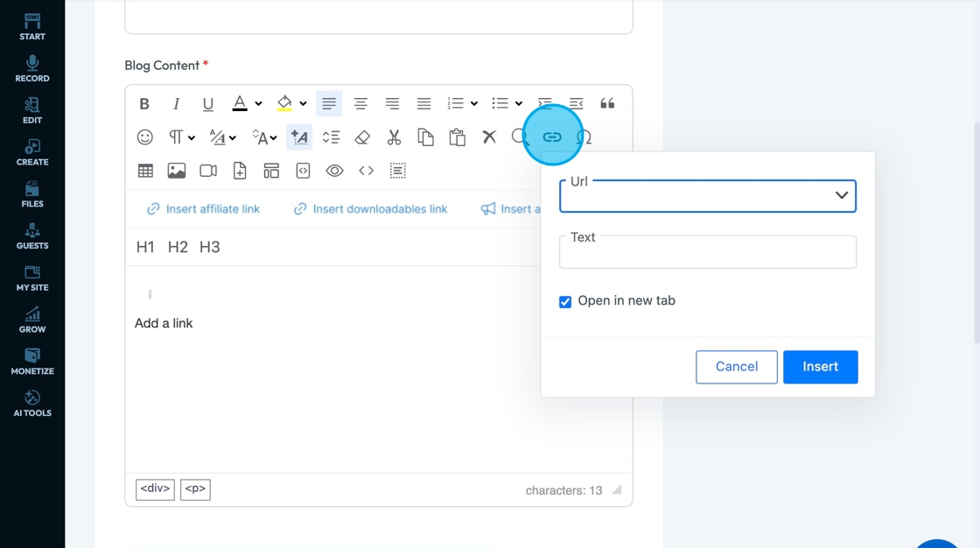Click the X delete icon
The width and height of the screenshot is (980, 548).
click(x=489, y=137)
